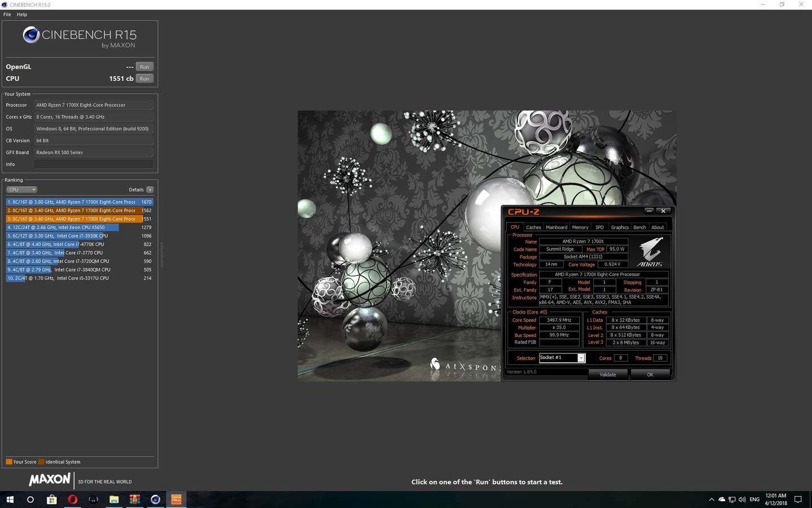Image resolution: width=812 pixels, height=508 pixels.
Task: Open Microsoft Store from taskbar
Action: [51, 500]
